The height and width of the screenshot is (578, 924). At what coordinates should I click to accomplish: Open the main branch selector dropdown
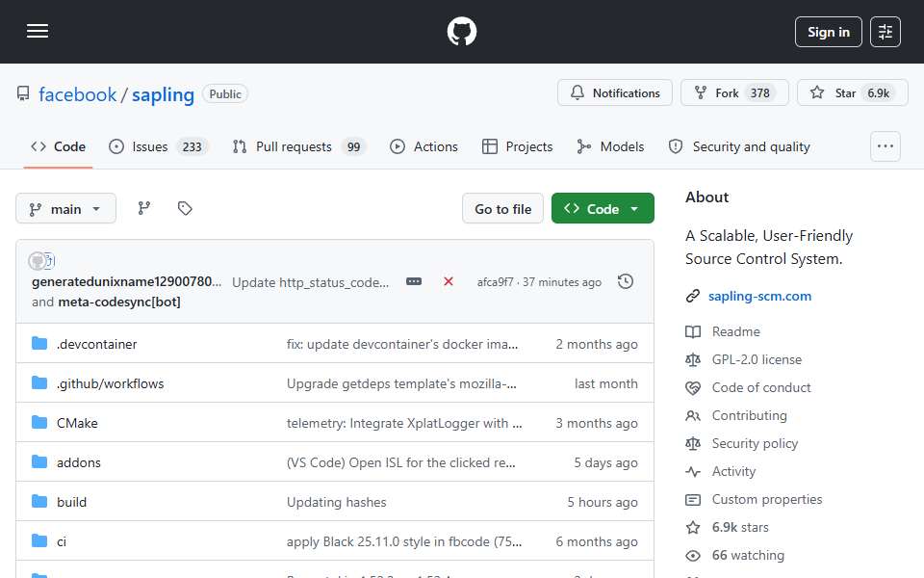click(66, 208)
